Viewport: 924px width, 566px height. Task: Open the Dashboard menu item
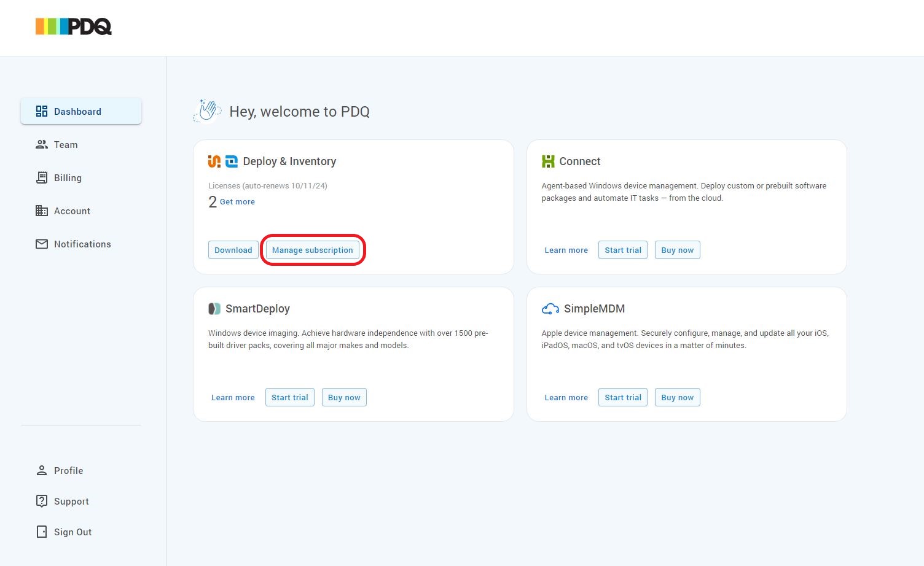pyautogui.click(x=81, y=111)
